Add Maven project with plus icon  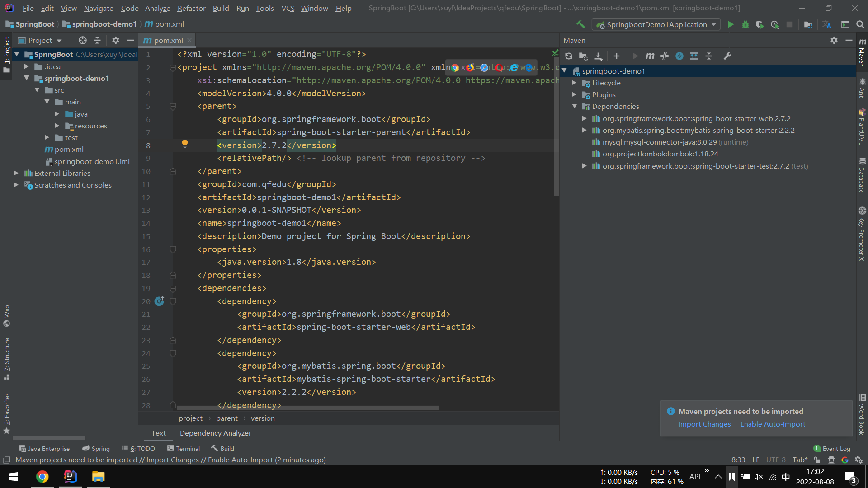pyautogui.click(x=617, y=56)
